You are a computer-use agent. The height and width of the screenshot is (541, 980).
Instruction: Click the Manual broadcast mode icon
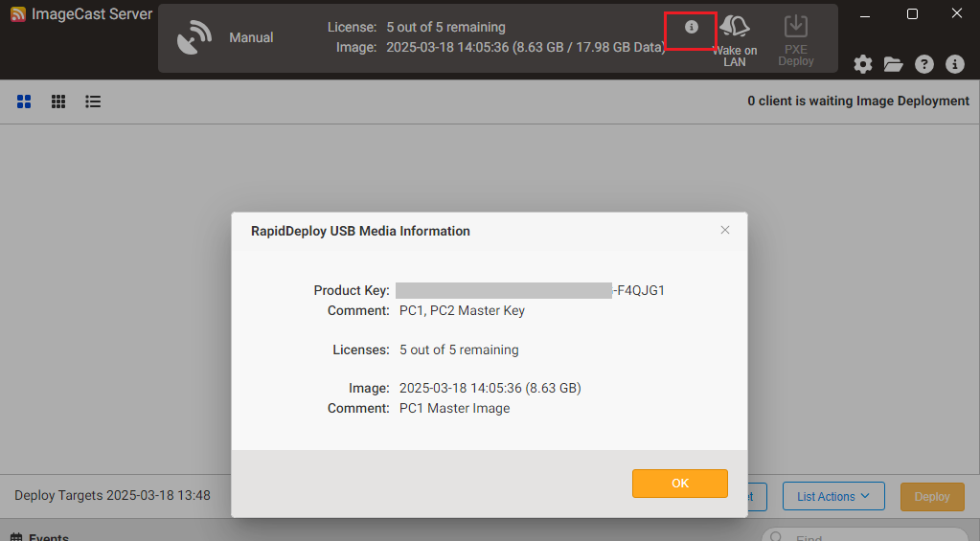(x=194, y=37)
